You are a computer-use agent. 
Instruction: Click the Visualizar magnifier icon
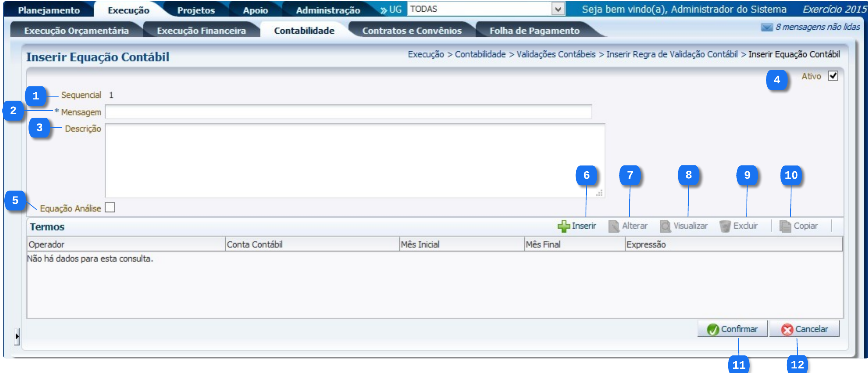[x=665, y=226]
